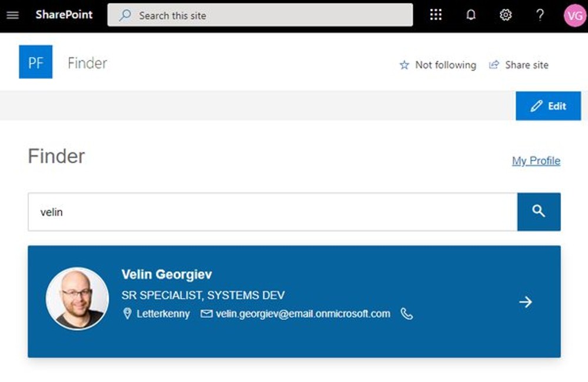The width and height of the screenshot is (588, 382).
Task: Click Velin Georgiev's profile photo
Action: click(x=77, y=299)
